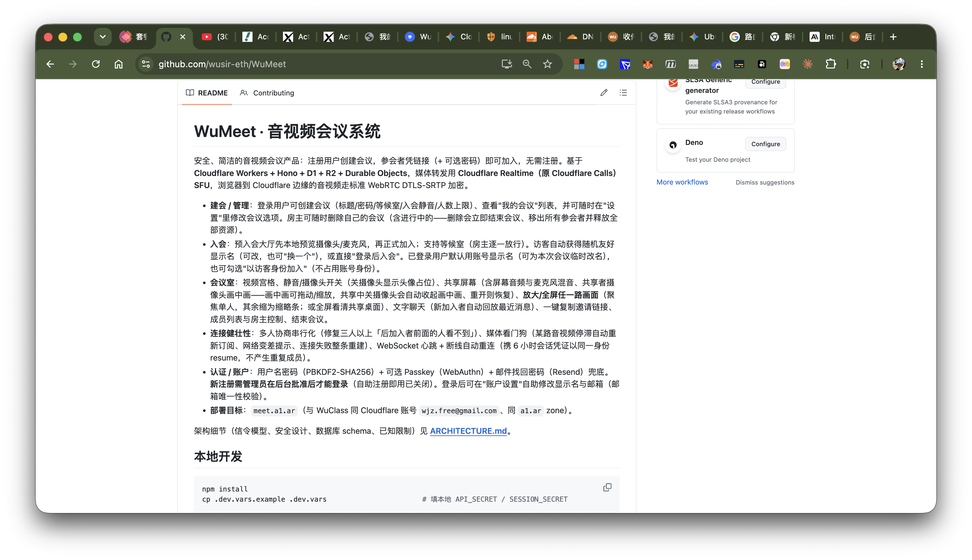Click 'Test your Deno project' description
This screenshot has width=972, height=560.
click(717, 159)
